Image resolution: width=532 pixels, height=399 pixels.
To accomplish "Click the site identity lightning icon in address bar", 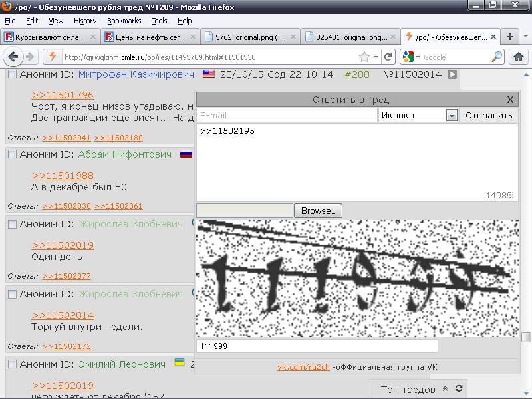I will (x=53, y=57).
